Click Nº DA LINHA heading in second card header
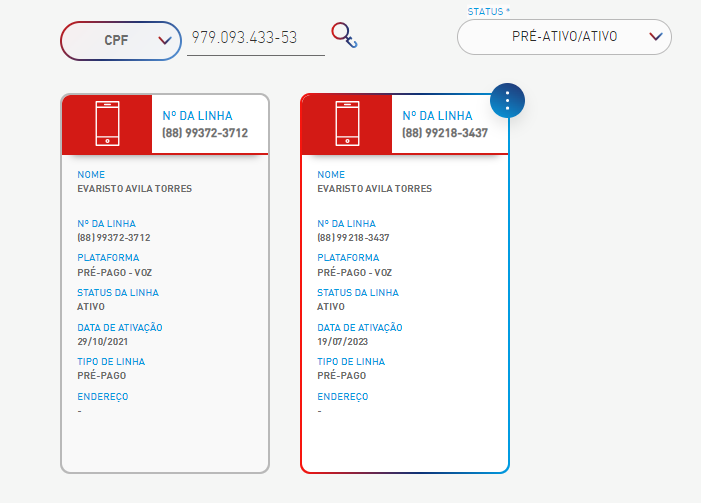 (x=437, y=116)
